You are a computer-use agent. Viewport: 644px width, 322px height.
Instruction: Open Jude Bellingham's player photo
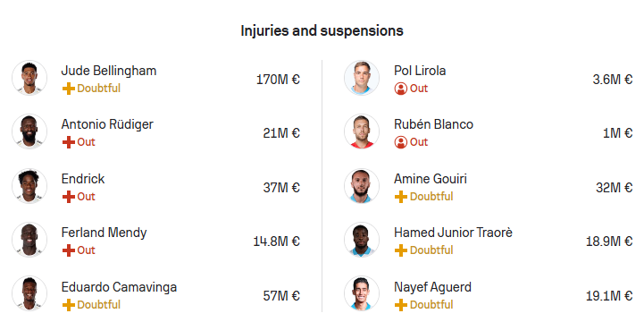pyautogui.click(x=29, y=78)
